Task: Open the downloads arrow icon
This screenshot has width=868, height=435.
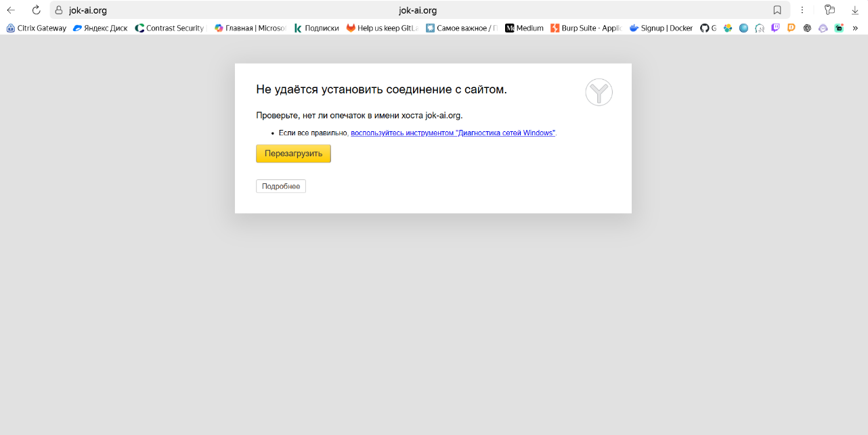Action: pos(855,10)
